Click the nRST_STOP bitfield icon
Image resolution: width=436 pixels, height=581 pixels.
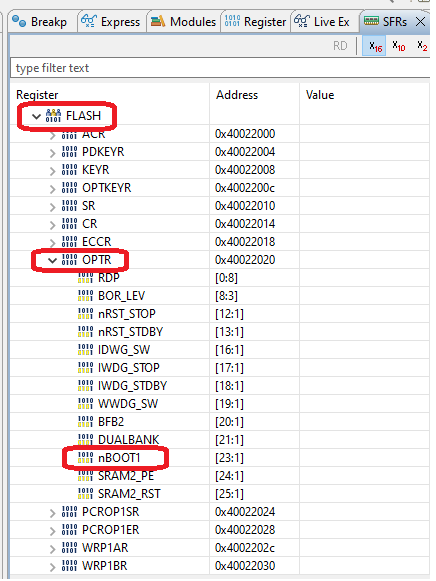pos(85,314)
